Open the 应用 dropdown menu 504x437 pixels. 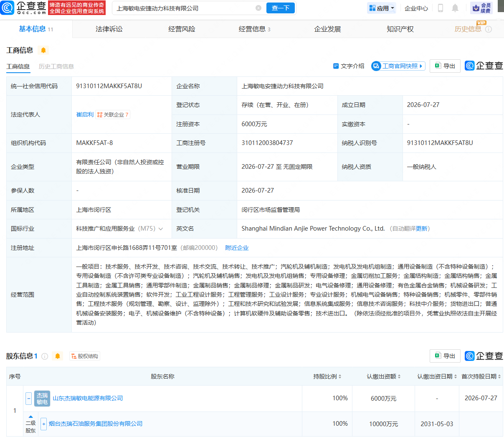(381, 8)
